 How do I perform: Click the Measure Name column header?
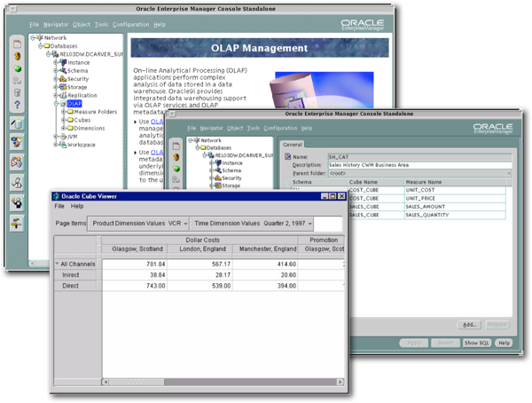[x=455, y=182]
